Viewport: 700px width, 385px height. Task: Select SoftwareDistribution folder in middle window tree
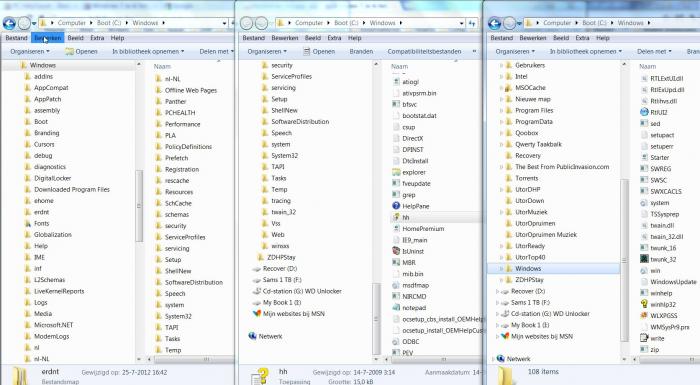295,121
